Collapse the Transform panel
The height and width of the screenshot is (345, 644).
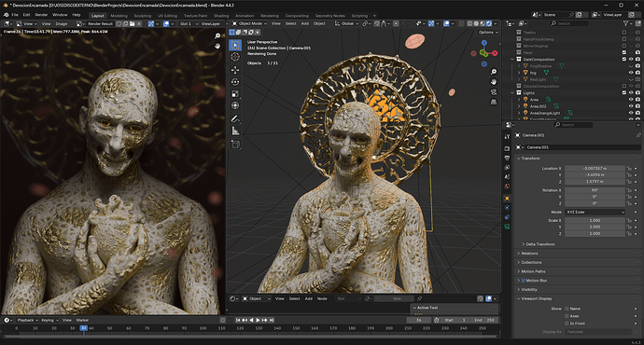(x=577, y=159)
